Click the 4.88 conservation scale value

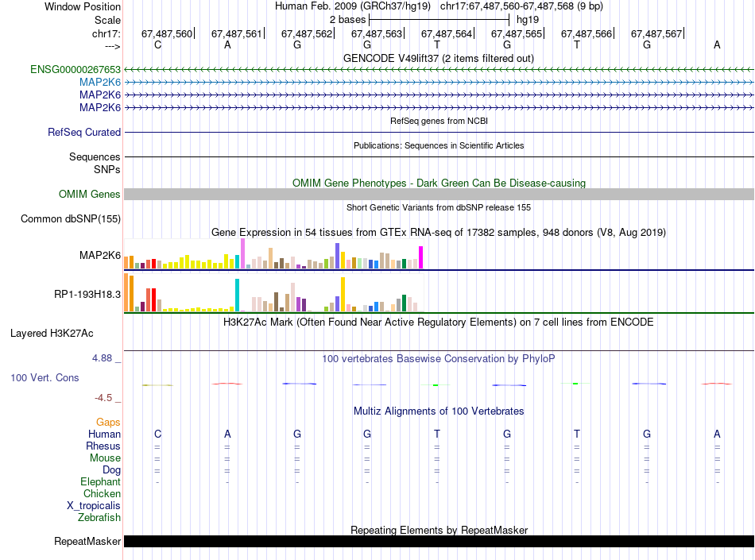tap(102, 358)
